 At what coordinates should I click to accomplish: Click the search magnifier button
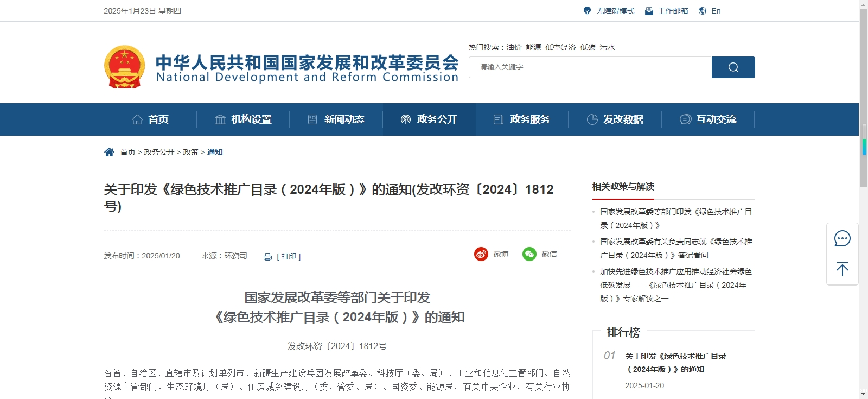click(733, 67)
